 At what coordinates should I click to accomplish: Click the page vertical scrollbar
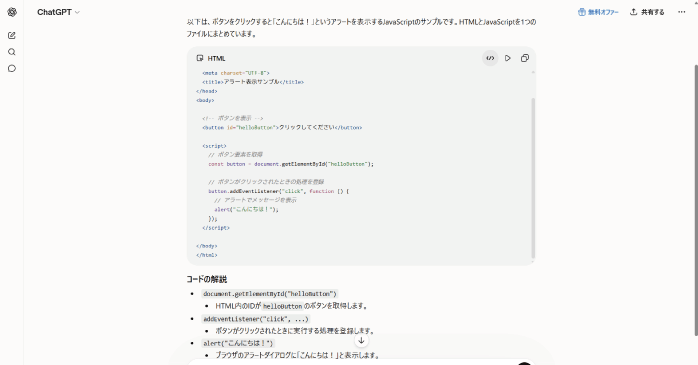[695, 200]
